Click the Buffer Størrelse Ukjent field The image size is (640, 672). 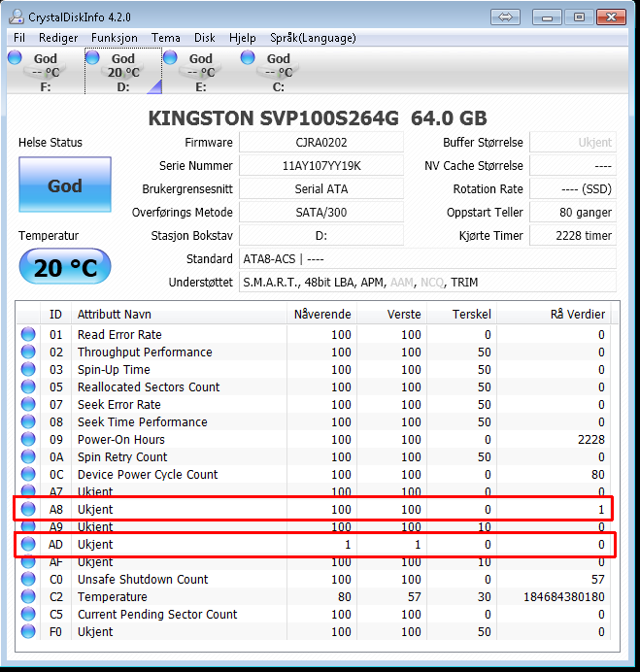pos(573,143)
